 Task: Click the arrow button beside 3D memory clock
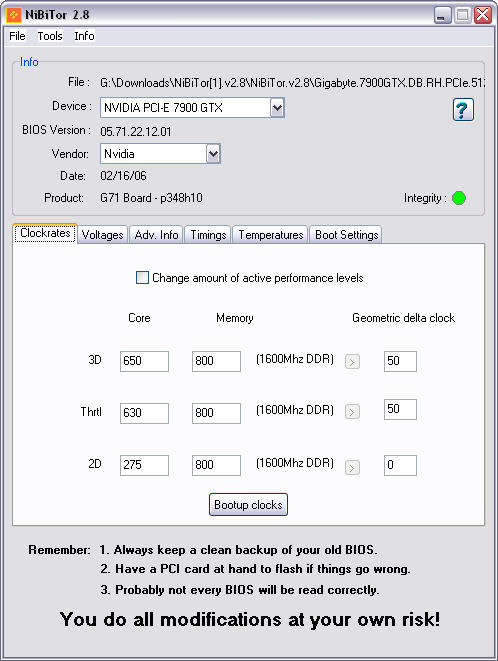point(352,361)
